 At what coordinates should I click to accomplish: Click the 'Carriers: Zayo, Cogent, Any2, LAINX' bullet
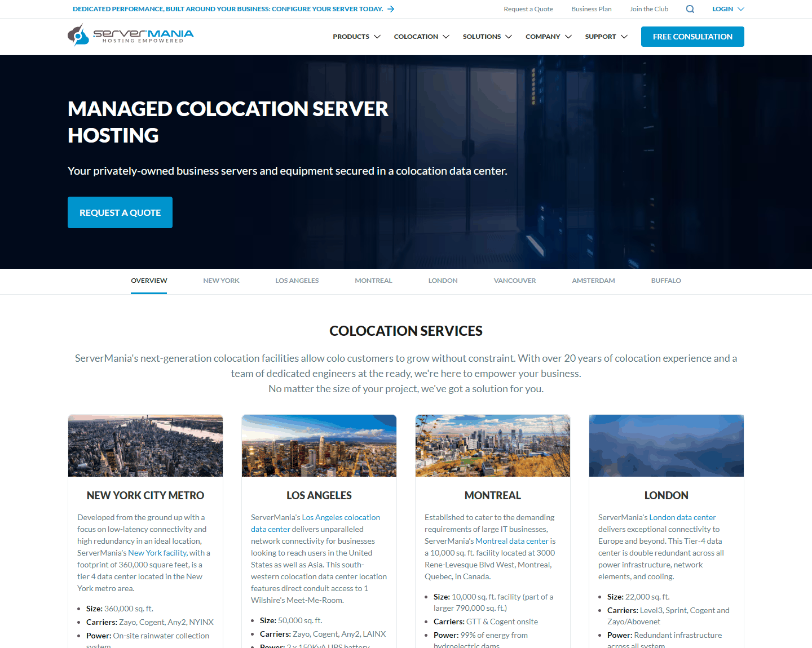tap(323, 634)
